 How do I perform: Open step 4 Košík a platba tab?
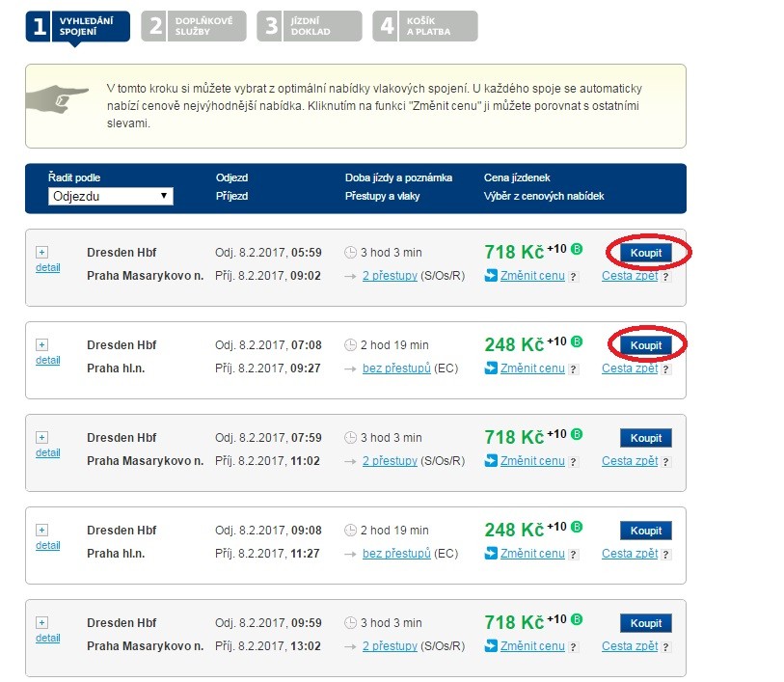[x=425, y=26]
